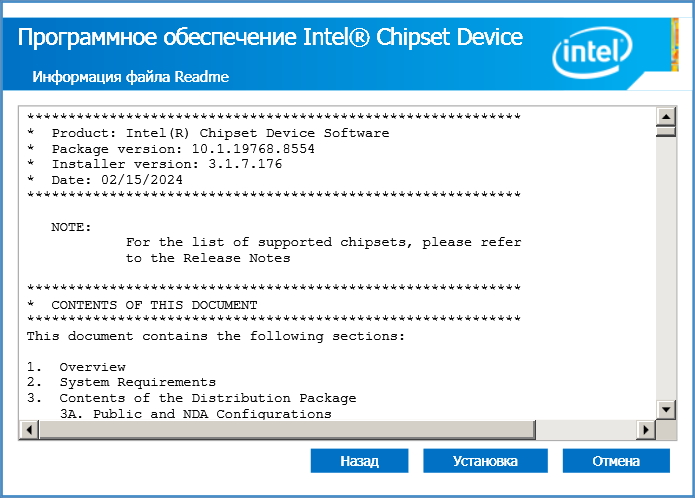This screenshot has height=498, width=695.
Task: Click the Intel logo in the header
Action: [x=592, y=53]
